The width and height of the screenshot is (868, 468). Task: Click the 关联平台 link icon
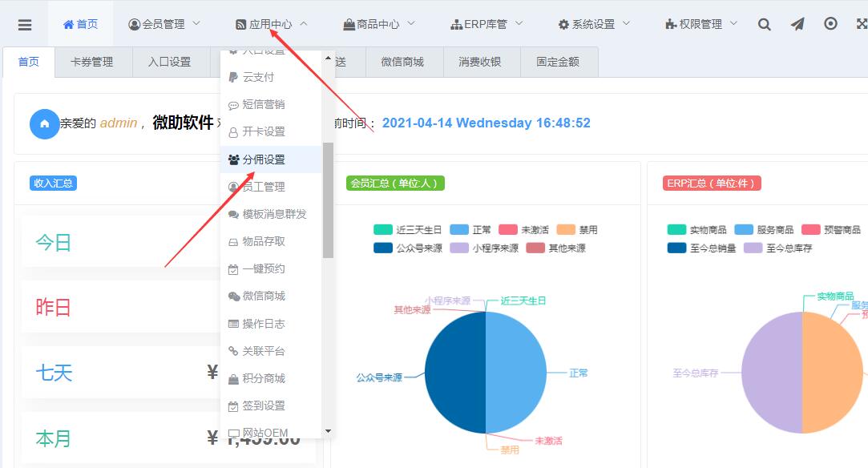click(233, 351)
